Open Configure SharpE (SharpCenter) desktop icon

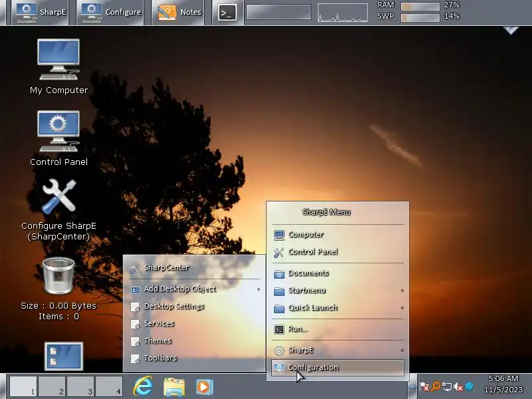click(59, 209)
